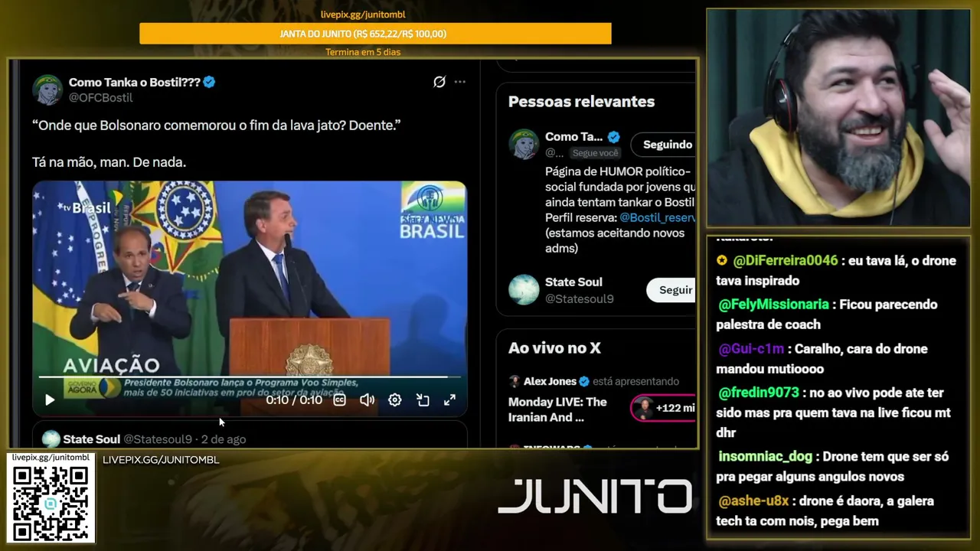980x551 pixels.
Task: Open the Monday LIVE: The Iranian And ... broadcast
Action: coord(557,409)
